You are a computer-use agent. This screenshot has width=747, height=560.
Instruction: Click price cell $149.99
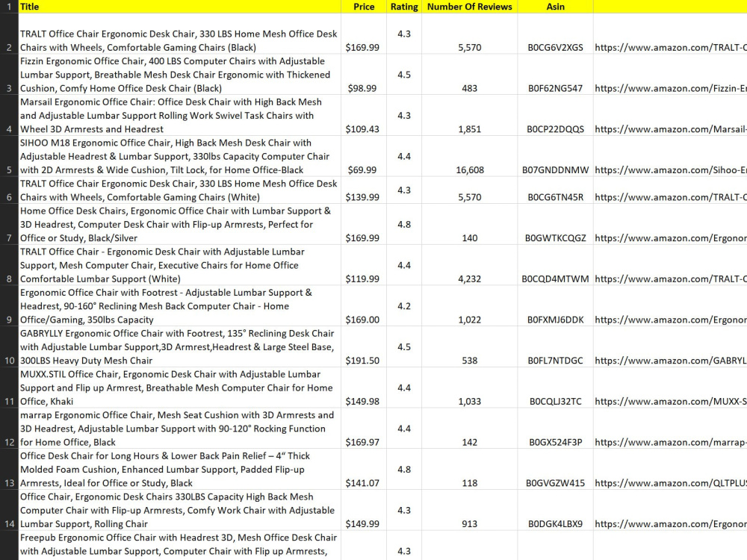[364, 510]
